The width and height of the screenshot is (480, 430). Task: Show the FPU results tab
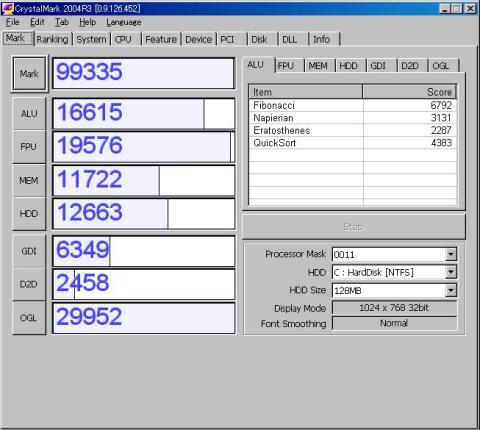(289, 66)
